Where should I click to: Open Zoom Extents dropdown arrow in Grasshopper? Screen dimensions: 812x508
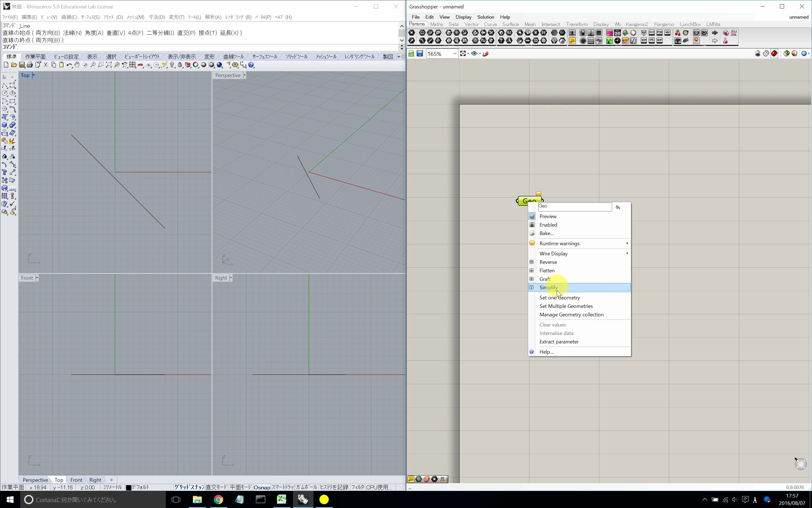[x=468, y=54]
